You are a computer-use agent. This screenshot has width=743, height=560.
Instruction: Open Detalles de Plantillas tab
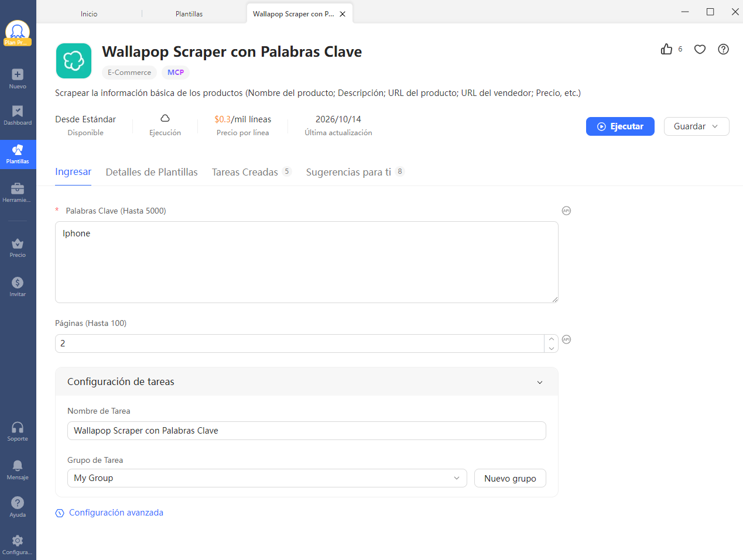[152, 172]
